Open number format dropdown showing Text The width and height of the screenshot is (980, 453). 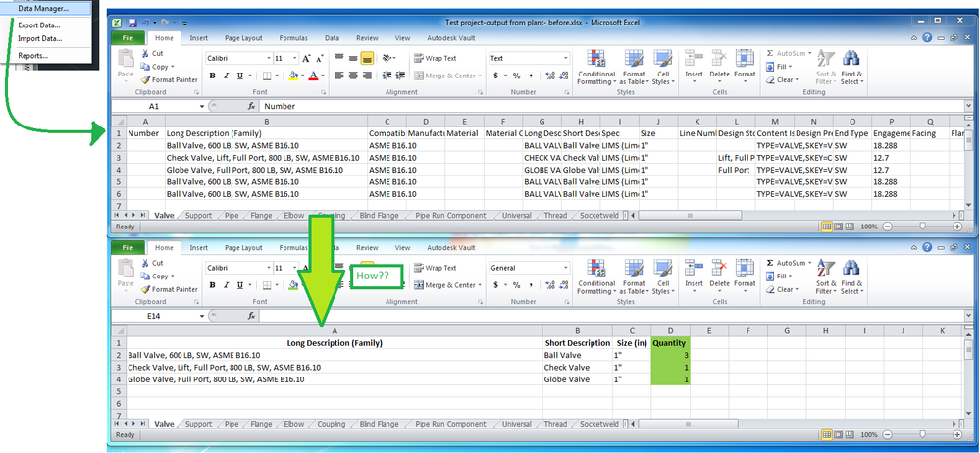click(530, 58)
